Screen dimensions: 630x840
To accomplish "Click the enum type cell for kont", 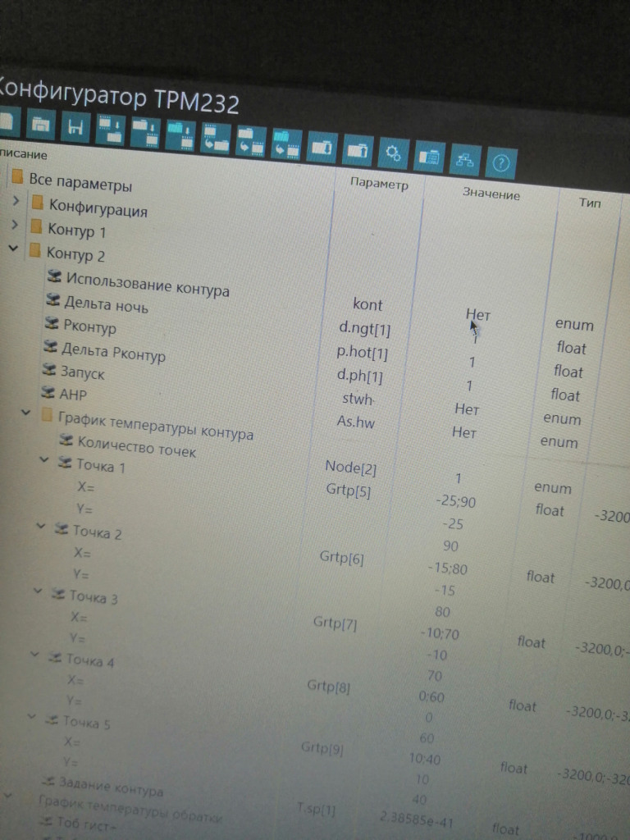I will pyautogui.click(x=574, y=325).
